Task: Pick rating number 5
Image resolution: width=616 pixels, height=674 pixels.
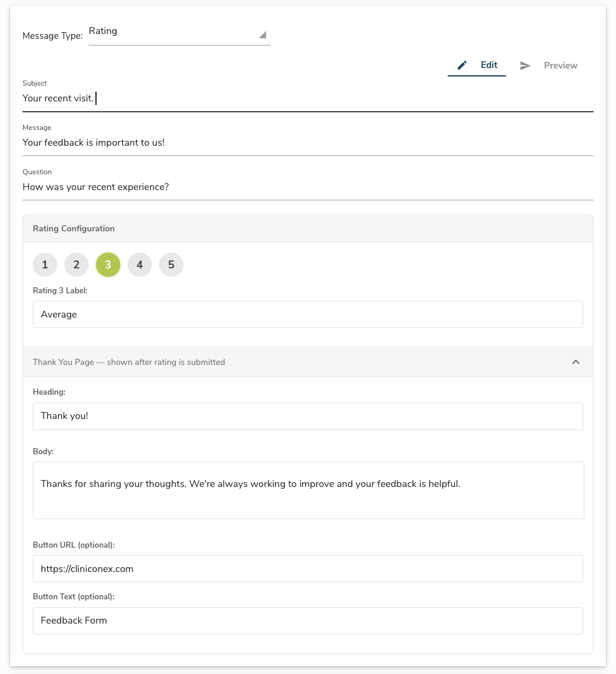Action: pyautogui.click(x=171, y=265)
